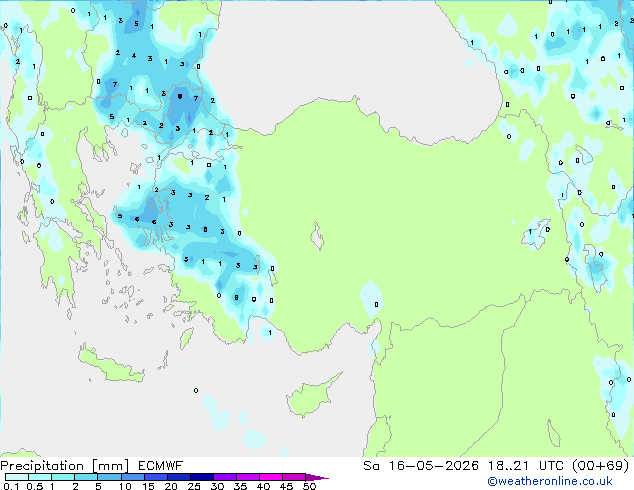Click the '10' legend scale label
This screenshot has height=490, width=634.
point(125,486)
